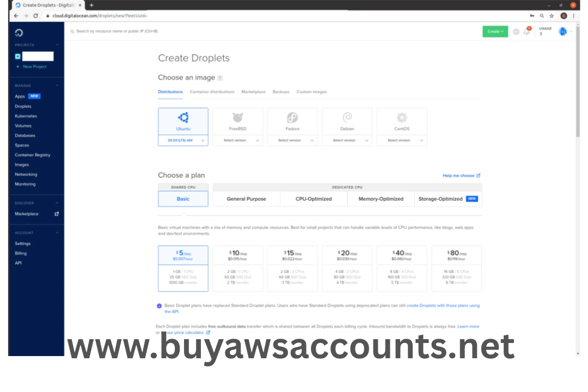Viewport: 588px width, 392px height.
Task: Choose the Basic shared CPU plan
Action: pos(183,199)
